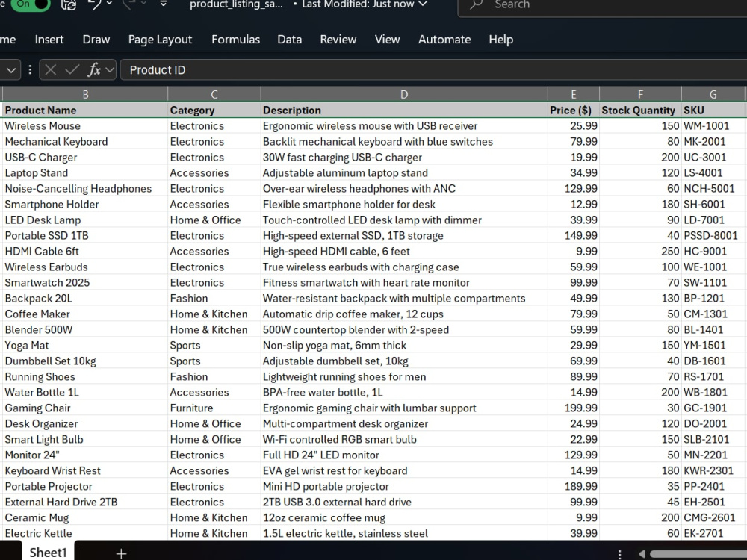The width and height of the screenshot is (747, 560).
Task: Open the Review ribbon tab
Action: coord(338,40)
